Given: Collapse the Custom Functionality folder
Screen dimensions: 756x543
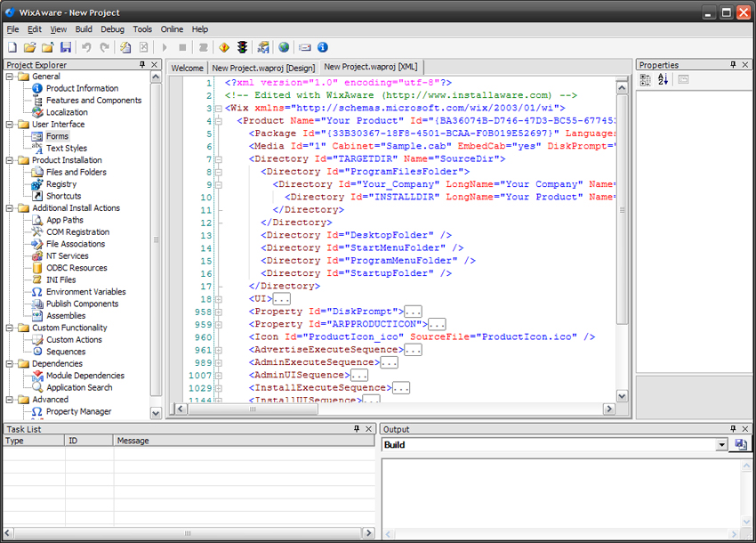Looking at the screenshot, I should tap(9, 328).
